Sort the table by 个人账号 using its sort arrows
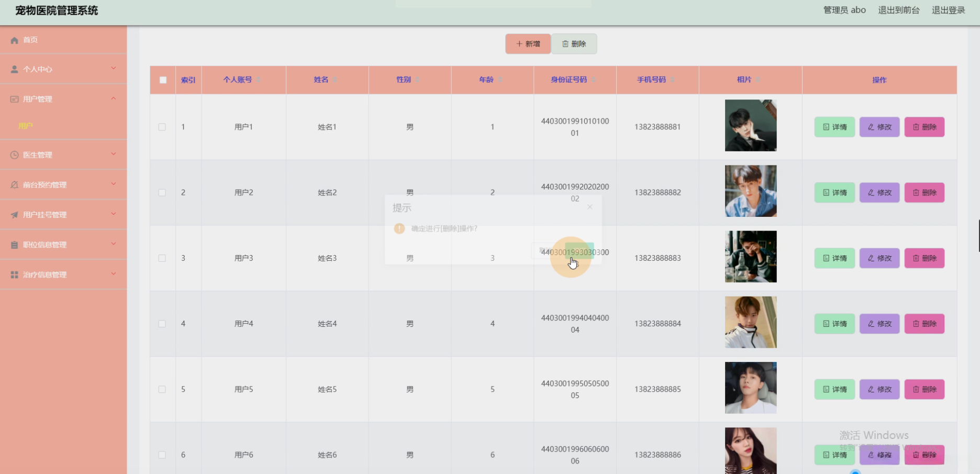The height and width of the screenshot is (474, 980). [x=259, y=80]
